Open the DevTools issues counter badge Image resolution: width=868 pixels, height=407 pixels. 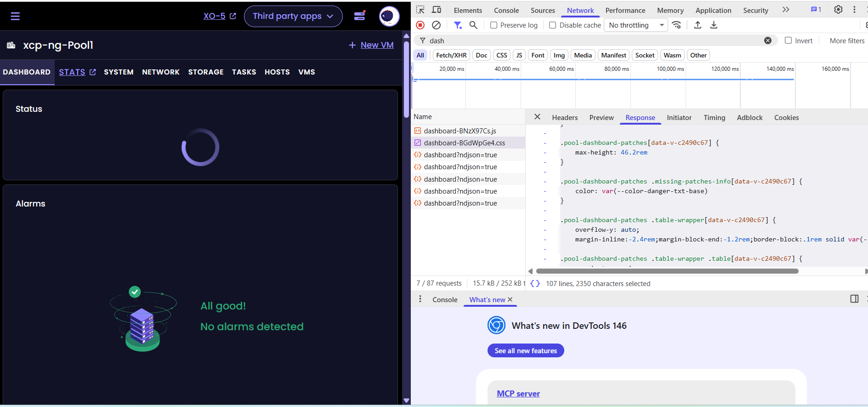pyautogui.click(x=816, y=10)
